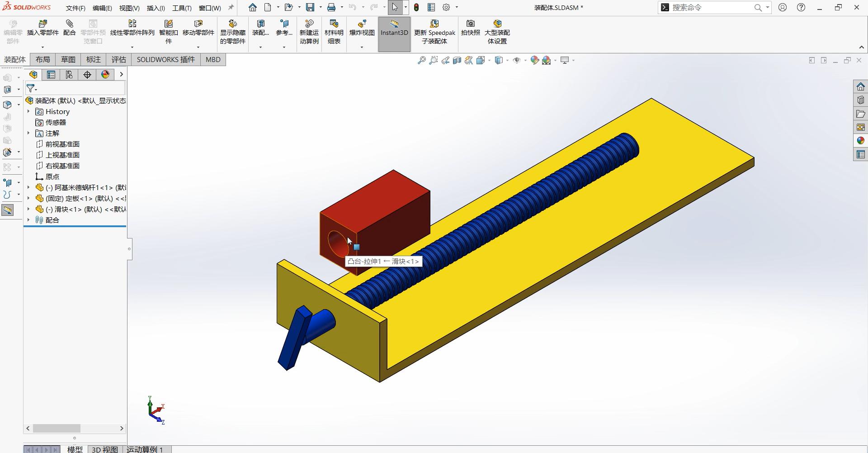868x453 pixels.
Task: Toggle the Instant3D button
Action: coord(394,27)
